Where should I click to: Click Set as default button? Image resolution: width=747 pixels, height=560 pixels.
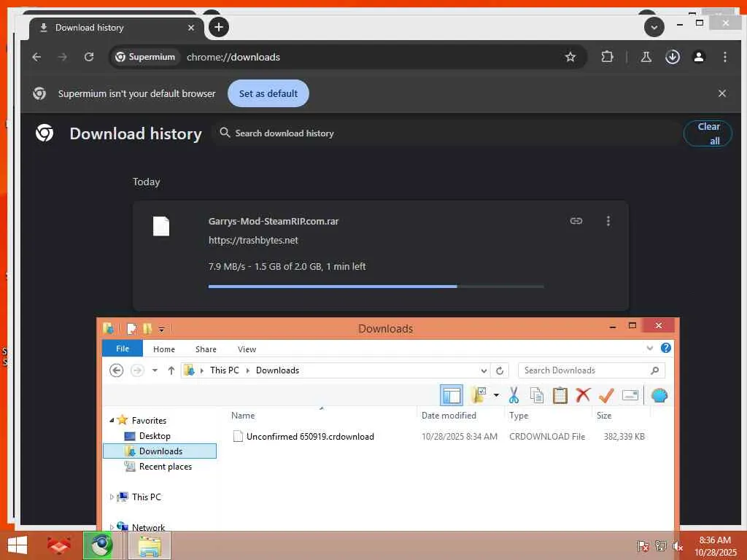pos(268,93)
